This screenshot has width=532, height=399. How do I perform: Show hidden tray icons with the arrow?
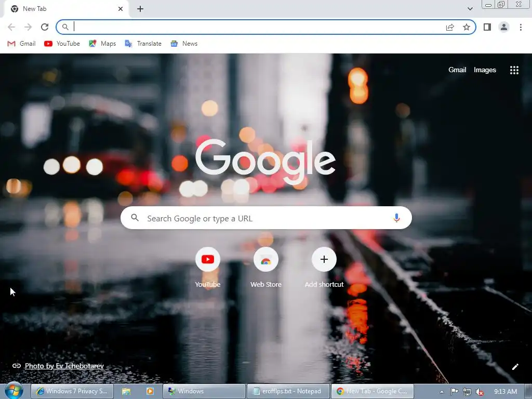442,392
